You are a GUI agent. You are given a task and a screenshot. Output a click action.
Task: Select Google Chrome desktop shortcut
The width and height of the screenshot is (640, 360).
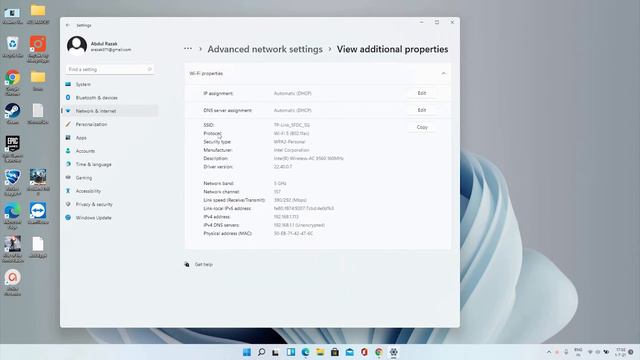[x=13, y=82]
